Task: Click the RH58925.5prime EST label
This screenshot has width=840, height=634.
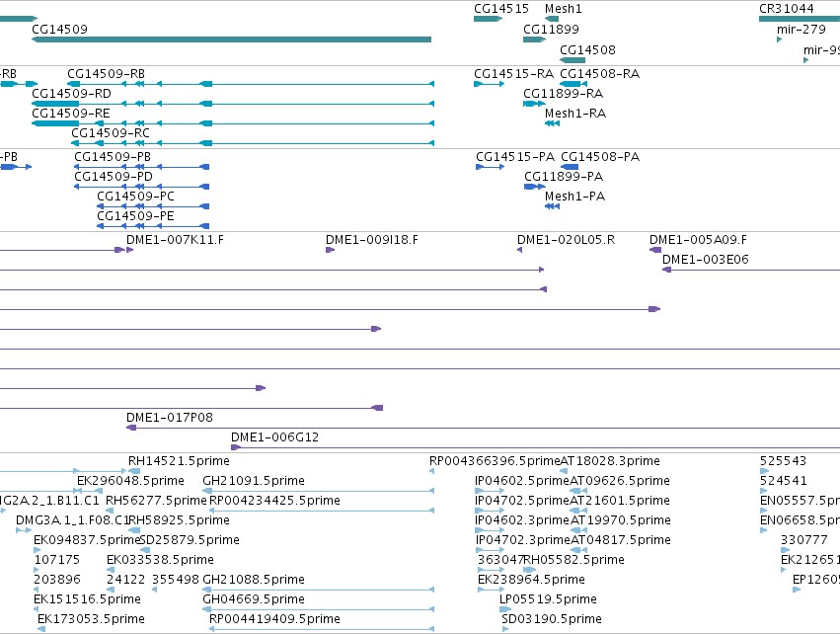Action: coord(179,520)
